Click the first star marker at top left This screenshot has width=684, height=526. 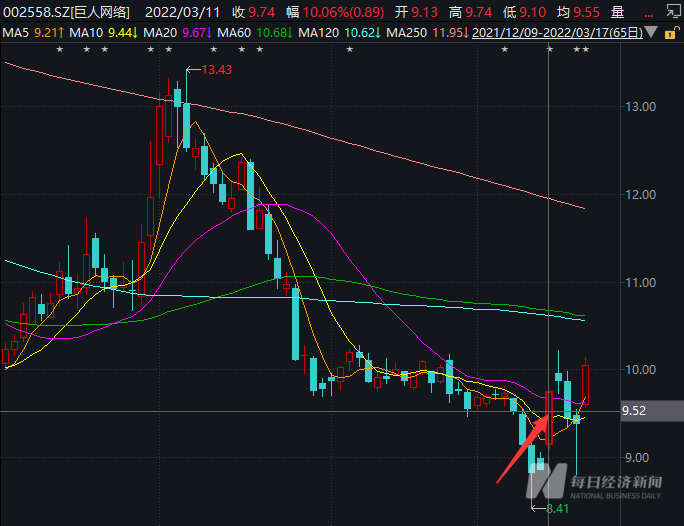pyautogui.click(x=60, y=50)
